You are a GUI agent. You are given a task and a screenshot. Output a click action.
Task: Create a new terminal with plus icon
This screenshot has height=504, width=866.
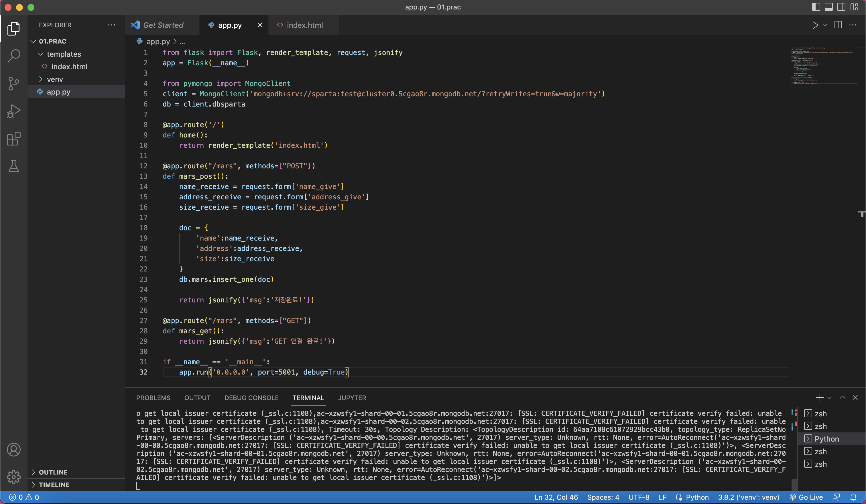point(820,397)
